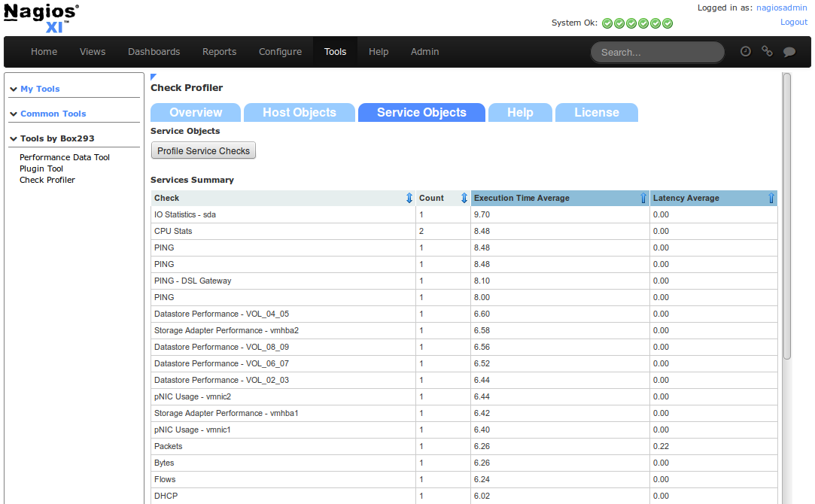This screenshot has width=815, height=504.
Task: Click the blue corner flag above Check Profiler
Action: [154, 77]
